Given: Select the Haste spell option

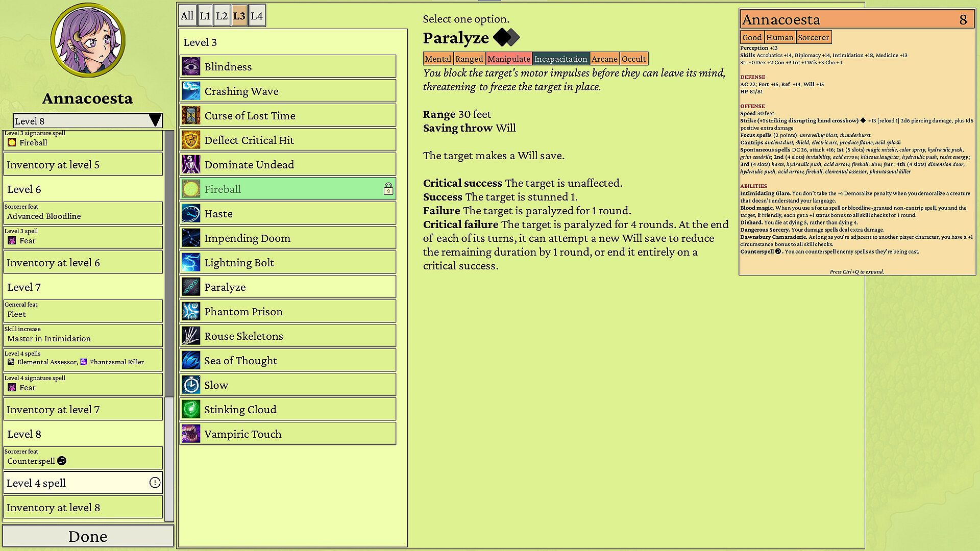Looking at the screenshot, I should 288,214.
